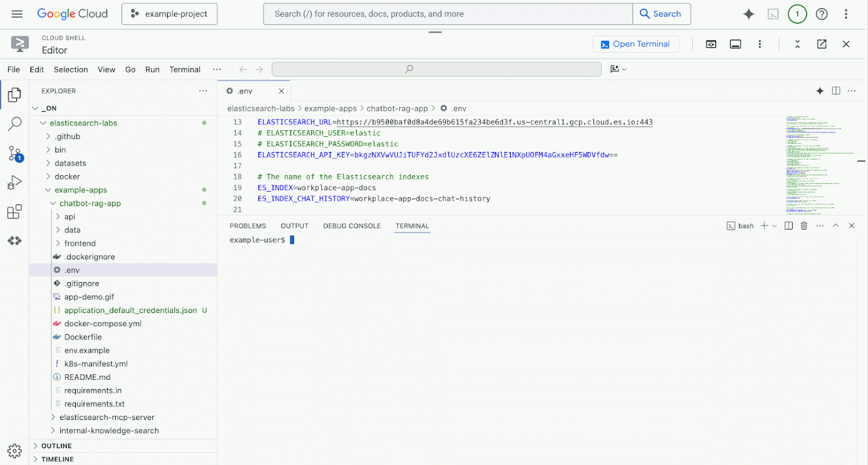Expand the OUTLINE section
868x465 pixels.
tap(56, 446)
